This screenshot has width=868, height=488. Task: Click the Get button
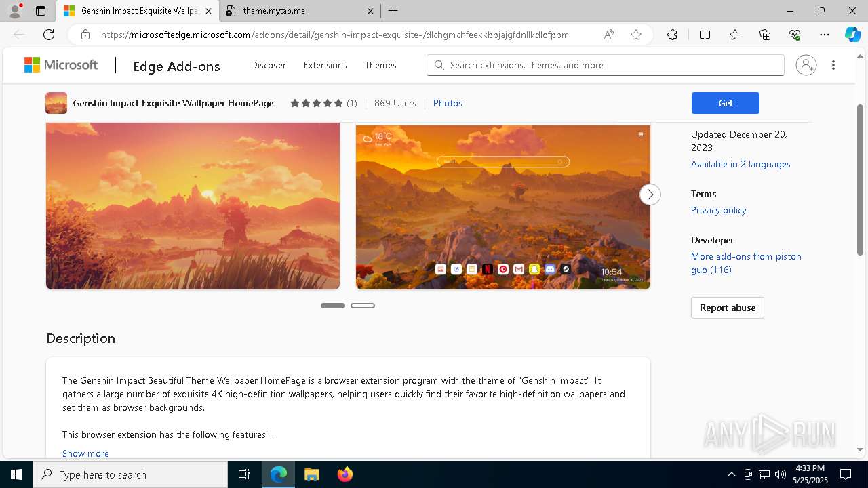(x=726, y=103)
